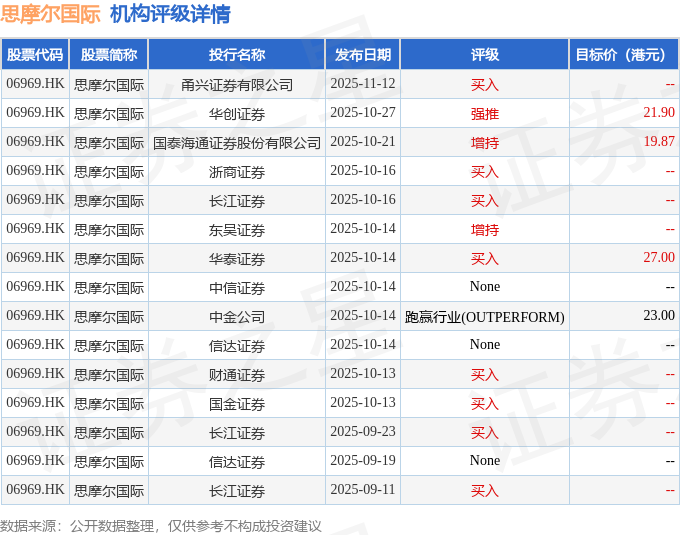The image size is (680, 535).
Task: Click 06969.HK in the 中金公司 row
Action: pos(35,315)
